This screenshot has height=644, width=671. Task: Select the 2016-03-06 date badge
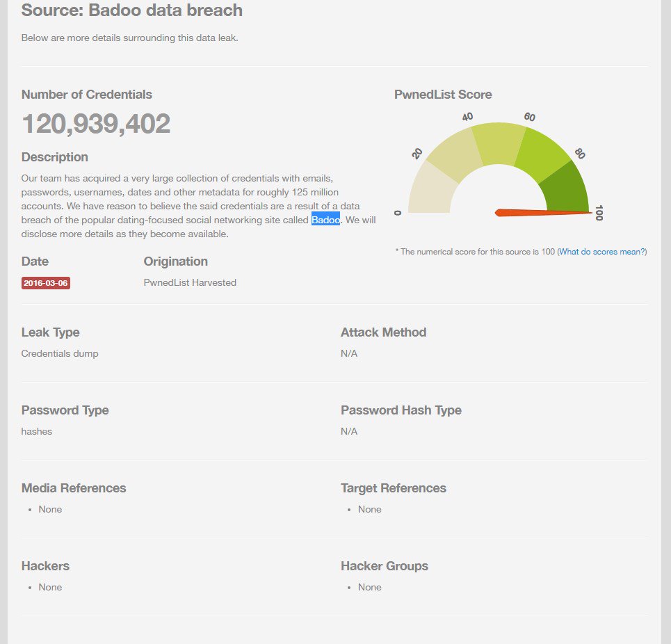(46, 283)
